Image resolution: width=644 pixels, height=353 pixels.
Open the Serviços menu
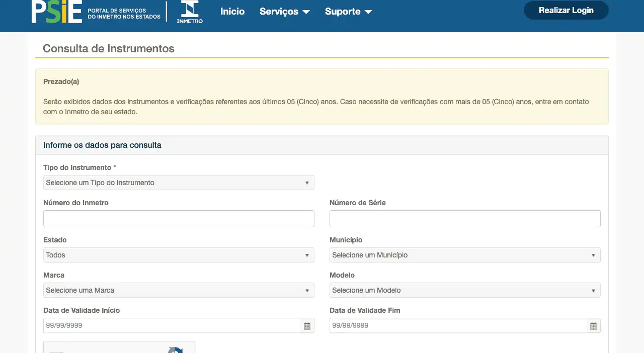284,12
